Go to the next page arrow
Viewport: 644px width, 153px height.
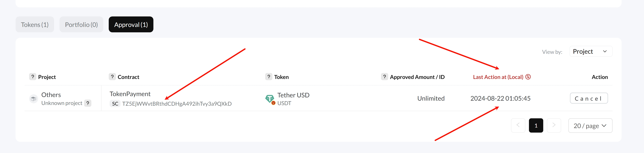554,125
